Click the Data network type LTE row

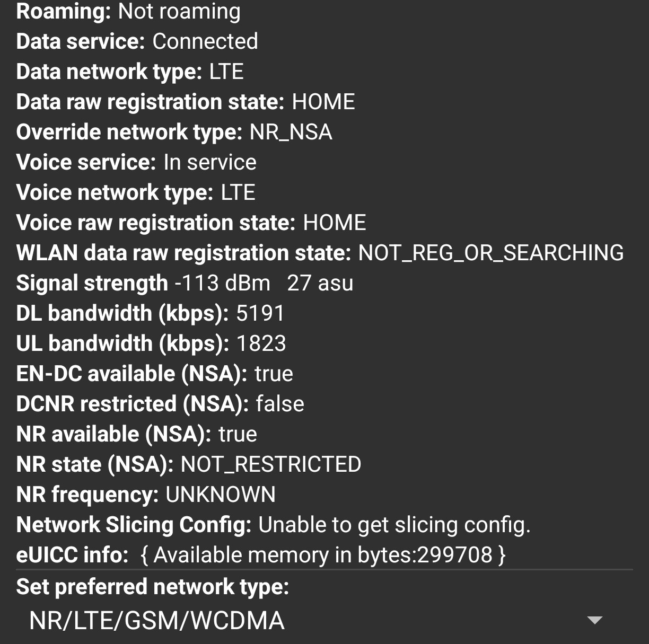pyautogui.click(x=130, y=72)
